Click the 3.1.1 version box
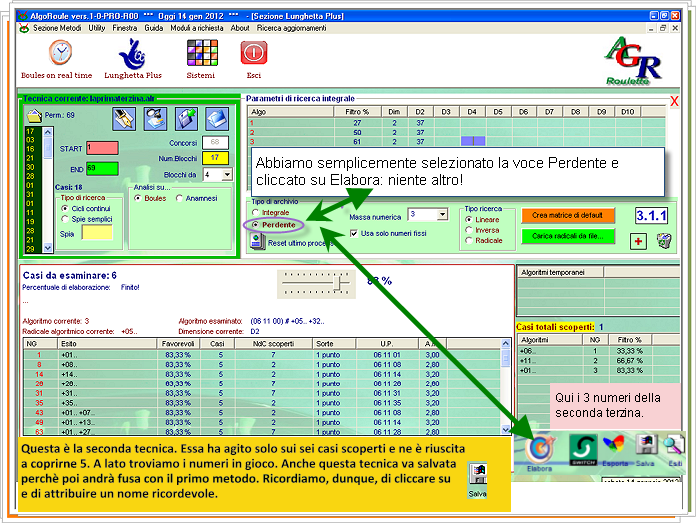 [652, 216]
